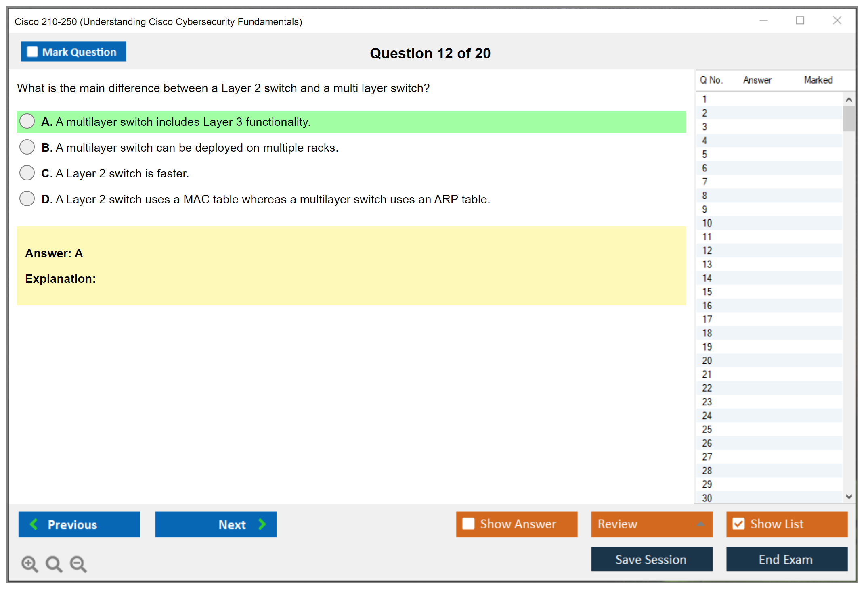Minimize the exam window
The height and width of the screenshot is (593, 868).
point(763,21)
